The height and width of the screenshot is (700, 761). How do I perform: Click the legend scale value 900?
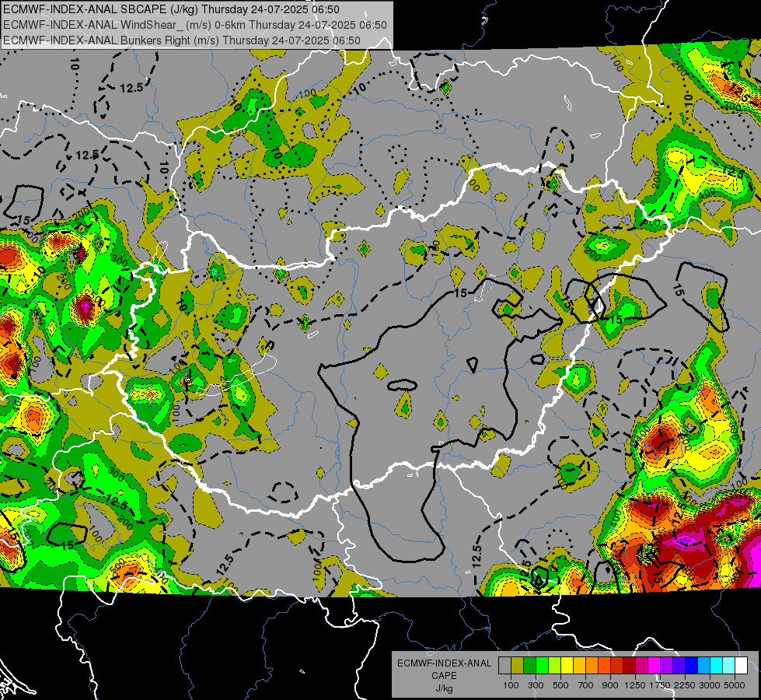click(610, 685)
